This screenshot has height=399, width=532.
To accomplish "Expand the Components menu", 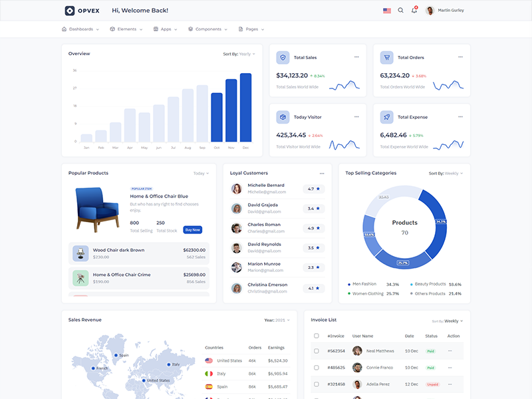I will [x=207, y=29].
